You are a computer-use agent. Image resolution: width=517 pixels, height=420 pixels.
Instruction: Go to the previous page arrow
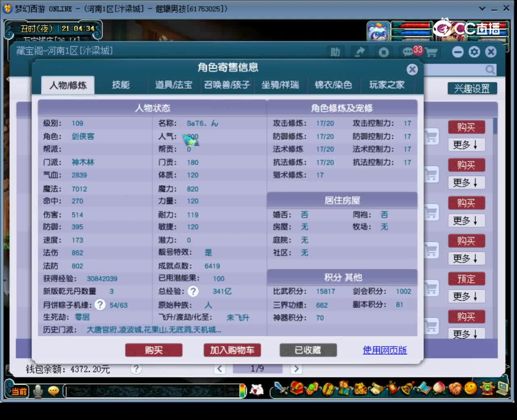click(220, 368)
